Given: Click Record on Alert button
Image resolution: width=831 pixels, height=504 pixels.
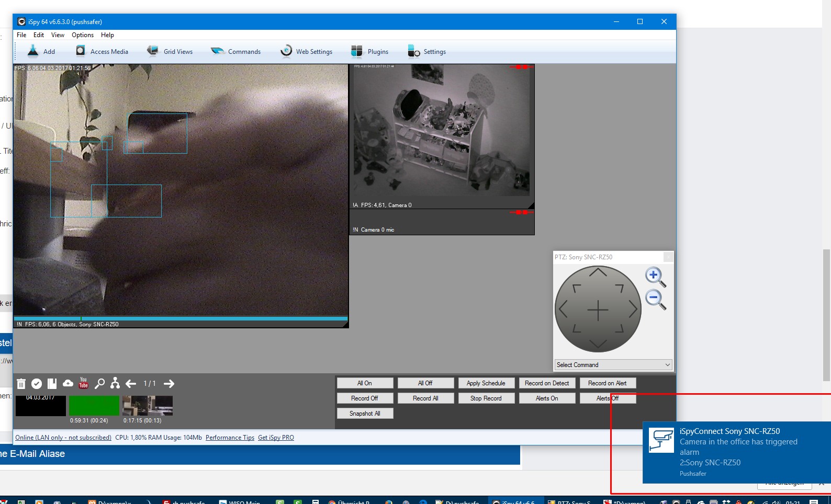Looking at the screenshot, I should click(x=608, y=383).
